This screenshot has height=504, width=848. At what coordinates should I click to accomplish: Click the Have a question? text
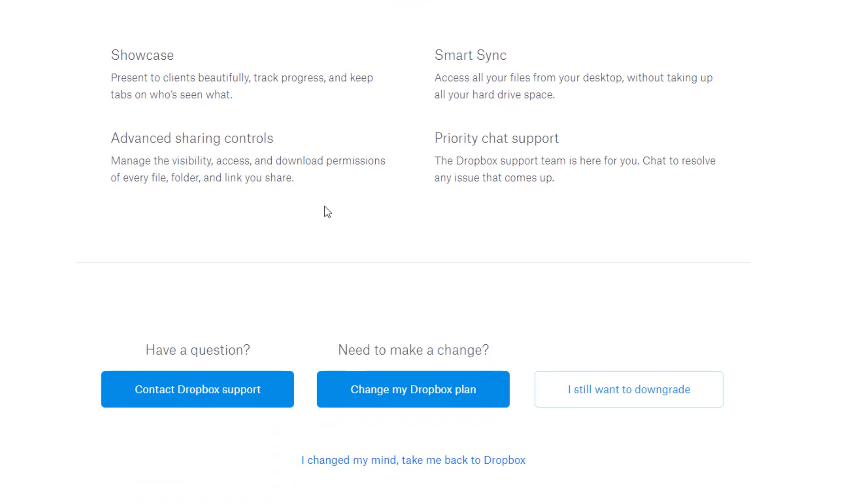click(198, 350)
